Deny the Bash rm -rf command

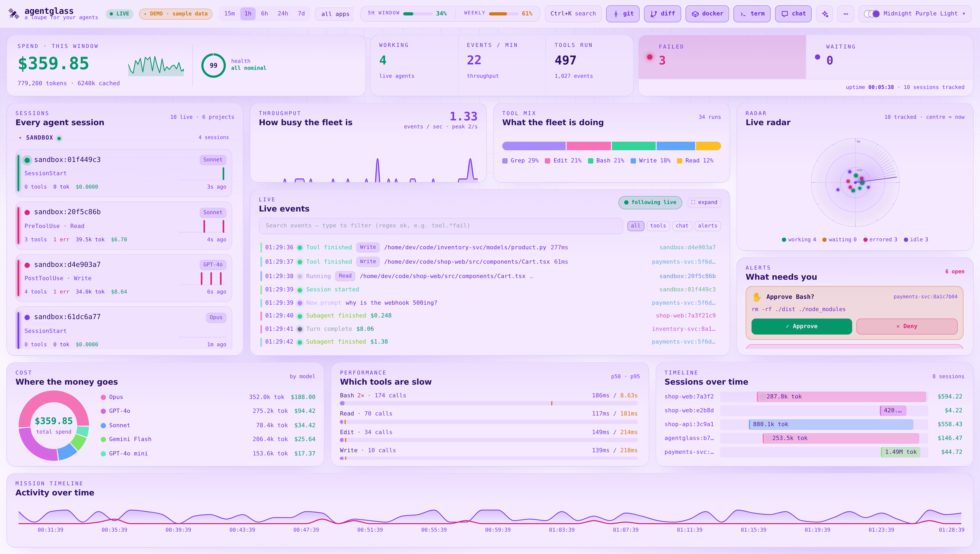tap(907, 327)
